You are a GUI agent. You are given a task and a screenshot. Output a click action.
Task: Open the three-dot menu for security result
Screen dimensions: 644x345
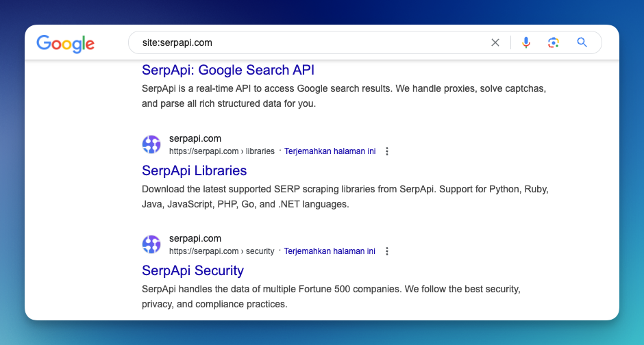pos(387,251)
